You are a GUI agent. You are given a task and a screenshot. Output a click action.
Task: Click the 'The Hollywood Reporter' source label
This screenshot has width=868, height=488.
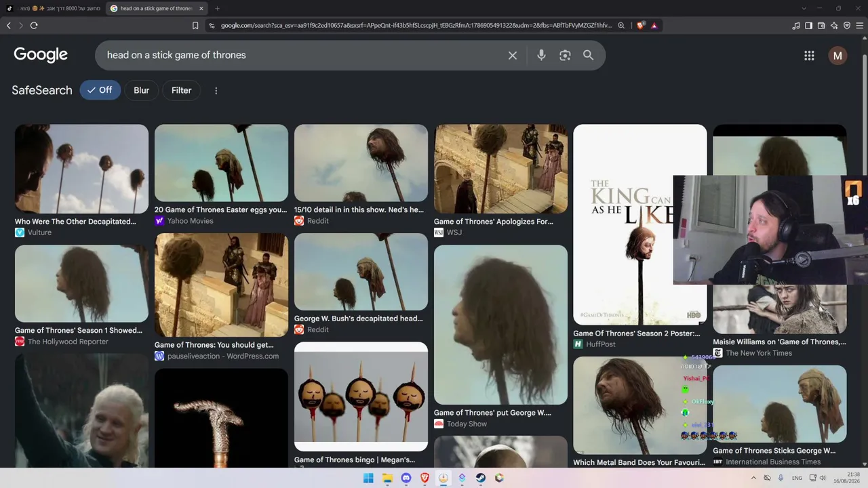click(68, 342)
